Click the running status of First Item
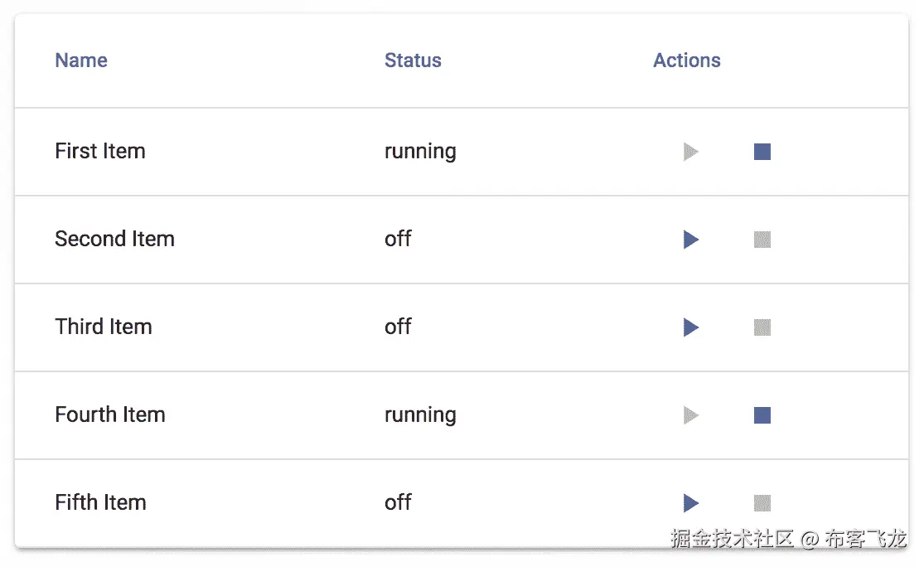 [420, 152]
